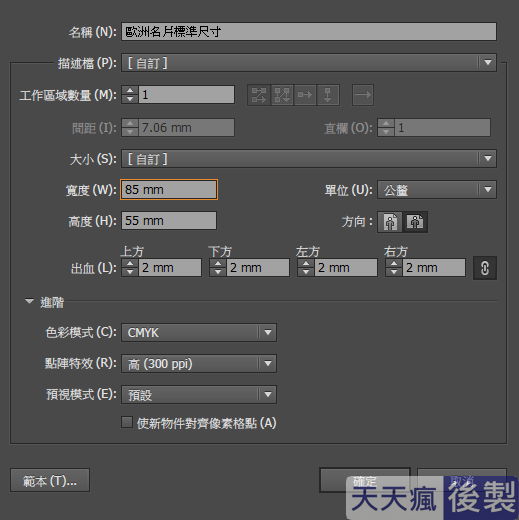Open the 大小 size dropdown

[x=309, y=159]
